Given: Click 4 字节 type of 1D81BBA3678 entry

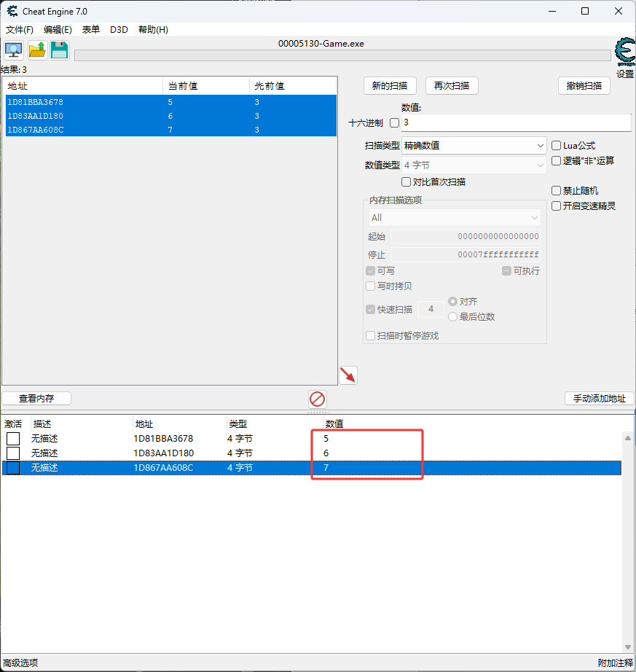Looking at the screenshot, I should tap(240, 439).
